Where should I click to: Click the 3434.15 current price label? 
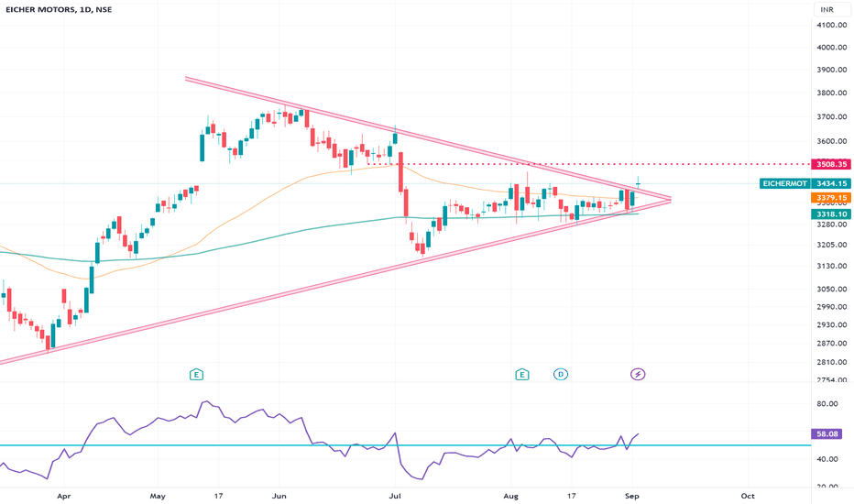click(x=831, y=183)
